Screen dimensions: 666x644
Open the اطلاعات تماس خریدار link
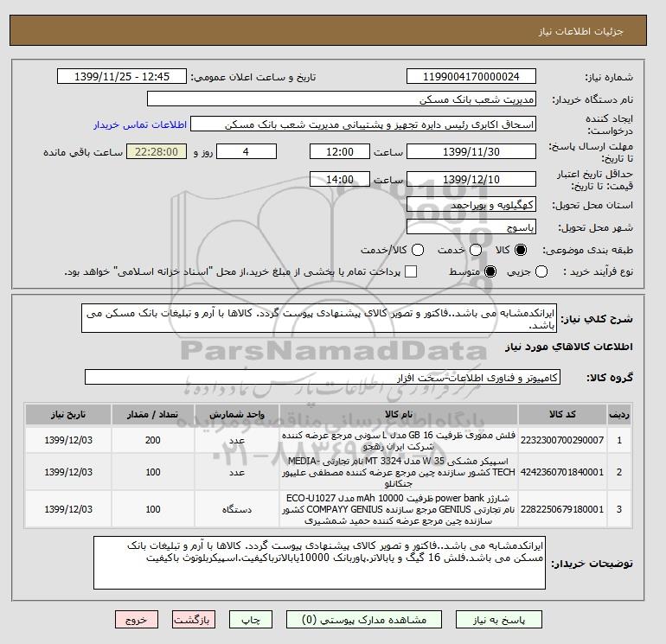tap(140, 124)
